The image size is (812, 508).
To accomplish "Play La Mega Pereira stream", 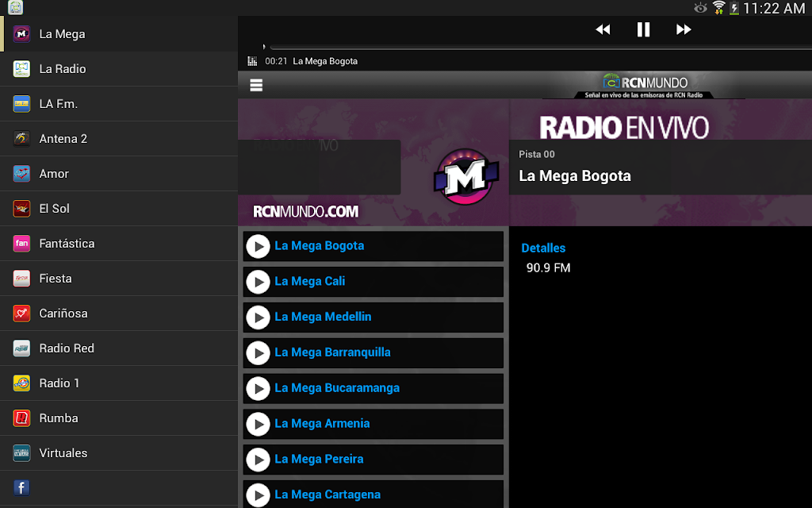I will (258, 460).
